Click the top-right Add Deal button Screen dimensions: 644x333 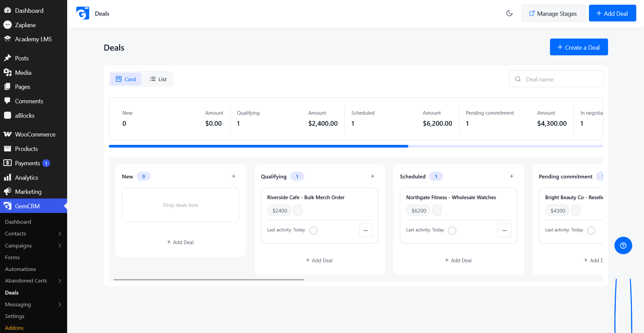612,13
